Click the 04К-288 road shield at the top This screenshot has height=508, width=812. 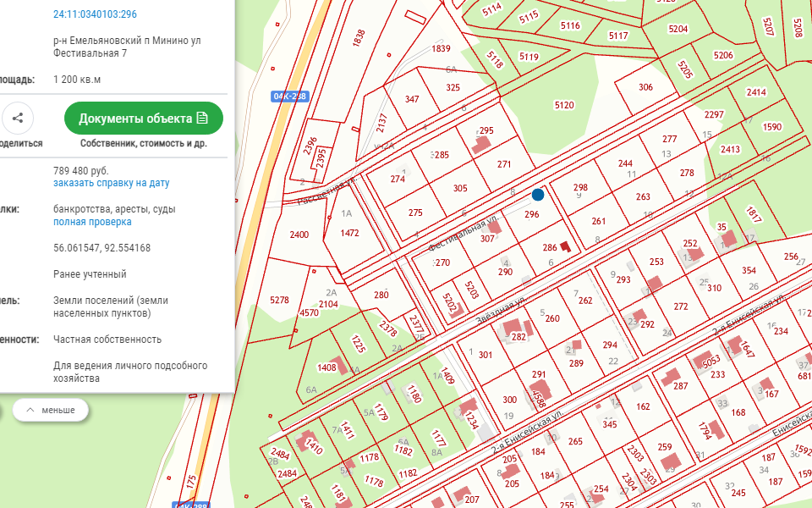[x=288, y=97]
